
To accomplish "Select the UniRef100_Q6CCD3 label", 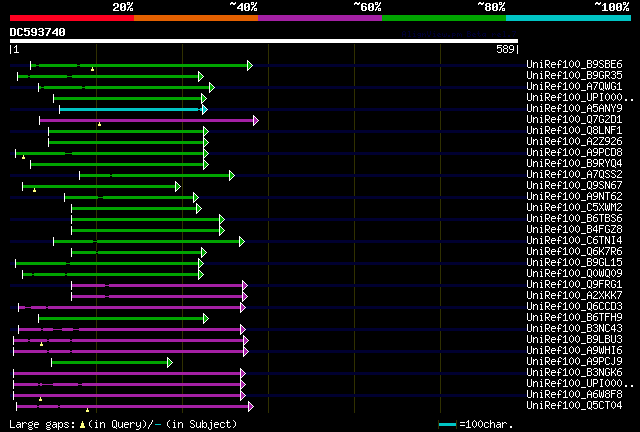I will (574, 307).
